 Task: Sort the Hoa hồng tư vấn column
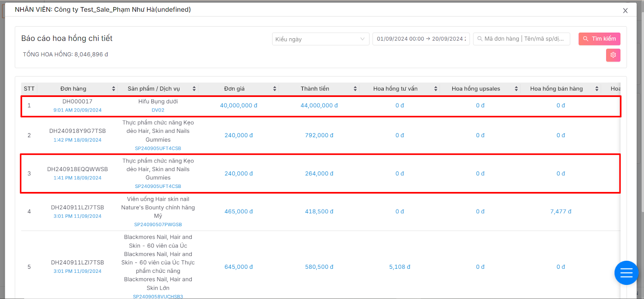[x=436, y=89]
